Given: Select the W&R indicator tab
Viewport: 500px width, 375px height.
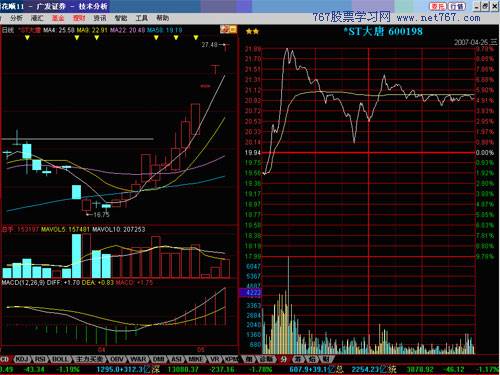Looking at the screenshot, I should pos(138,359).
